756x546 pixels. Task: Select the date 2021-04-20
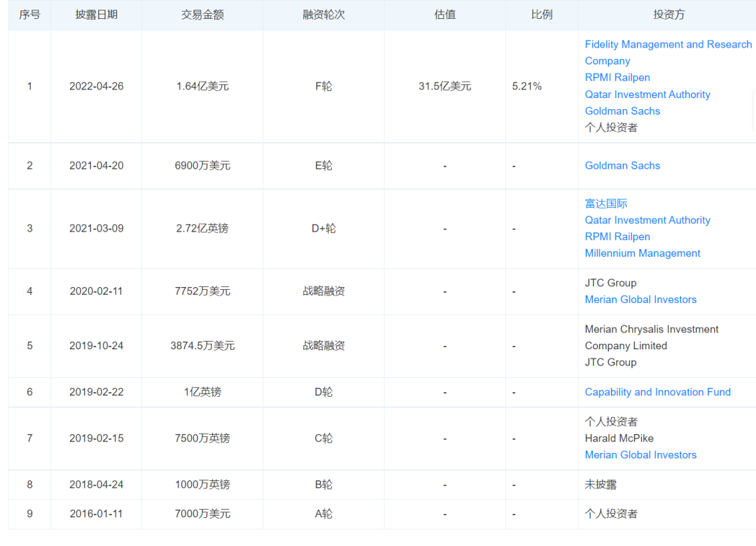click(97, 165)
